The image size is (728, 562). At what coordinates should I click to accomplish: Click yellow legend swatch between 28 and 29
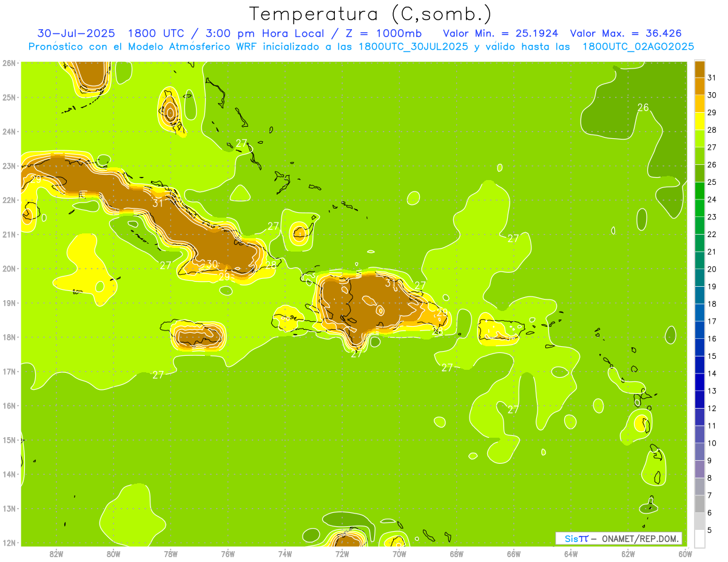699,121
